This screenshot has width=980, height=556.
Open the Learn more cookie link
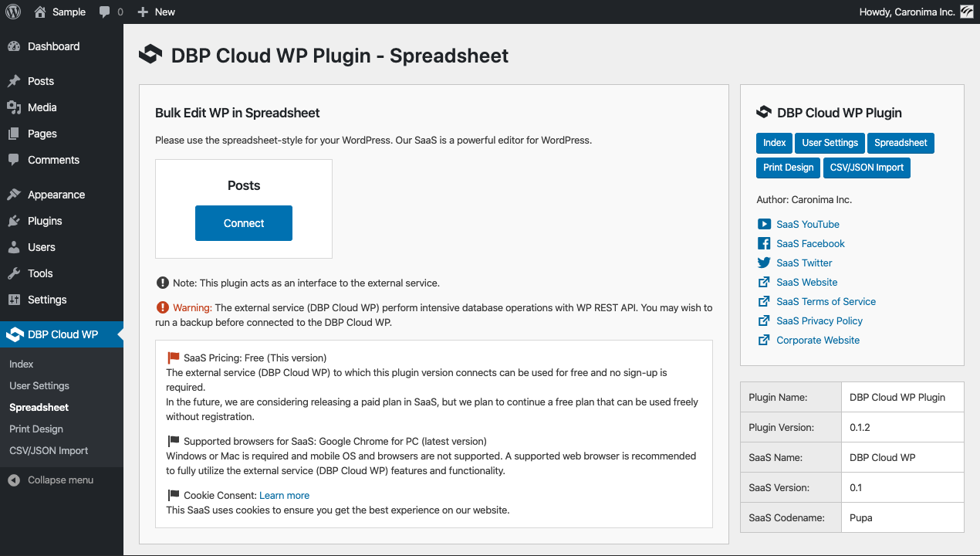point(284,495)
